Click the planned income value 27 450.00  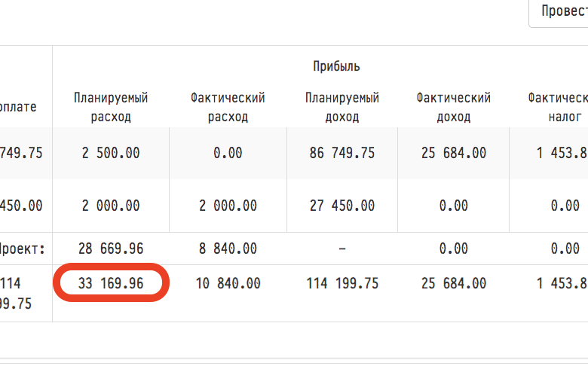[x=342, y=205]
